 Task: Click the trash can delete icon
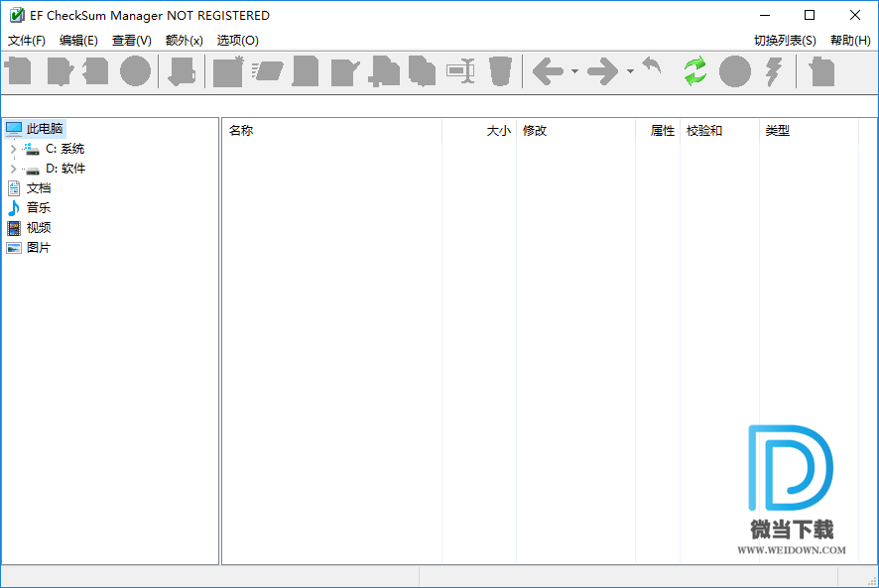[x=500, y=71]
